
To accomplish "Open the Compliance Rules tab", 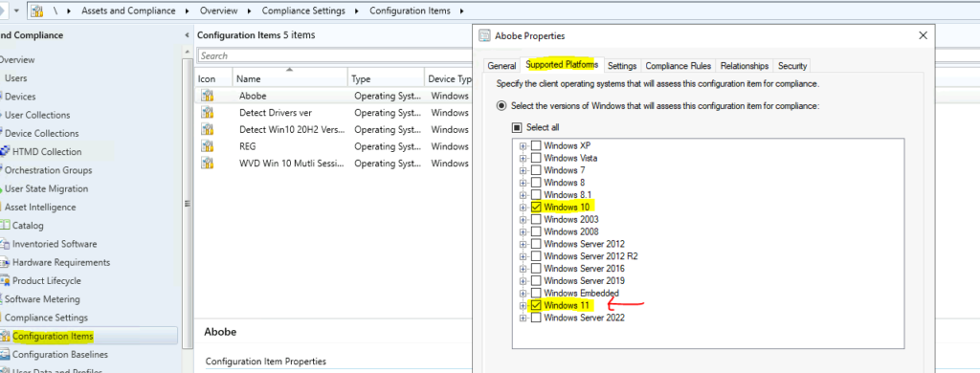I will pos(679,66).
